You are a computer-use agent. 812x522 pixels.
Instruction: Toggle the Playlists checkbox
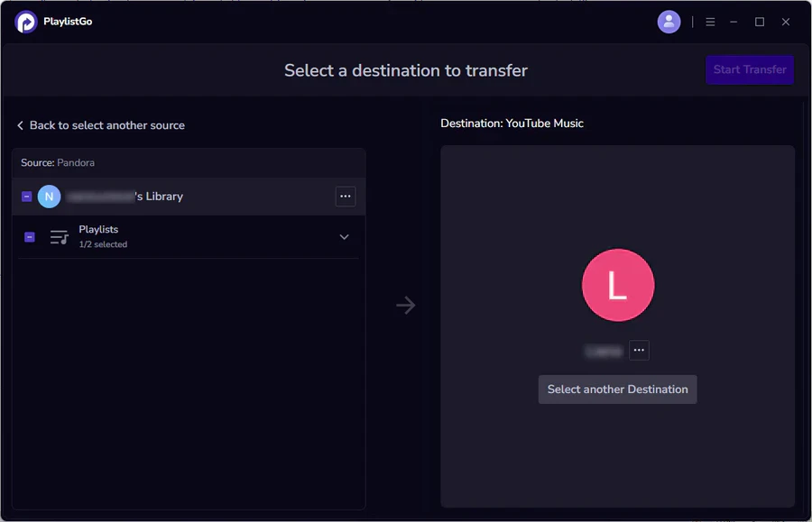pyautogui.click(x=30, y=237)
